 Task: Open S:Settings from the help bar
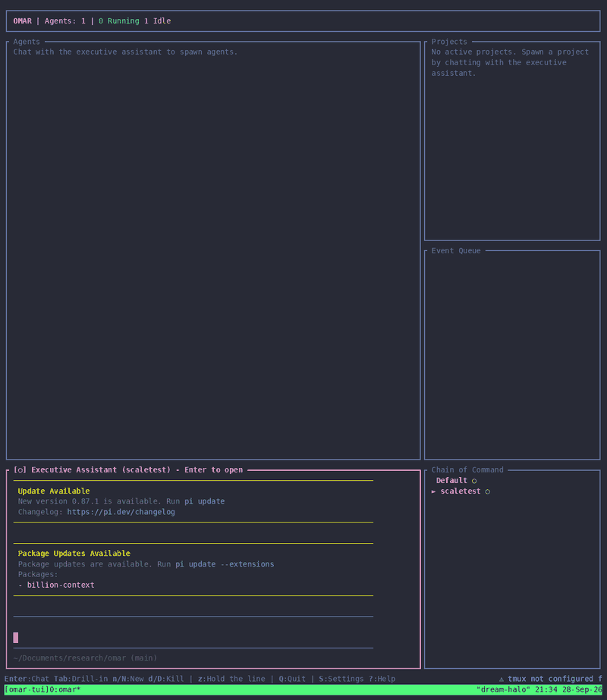pos(341,679)
